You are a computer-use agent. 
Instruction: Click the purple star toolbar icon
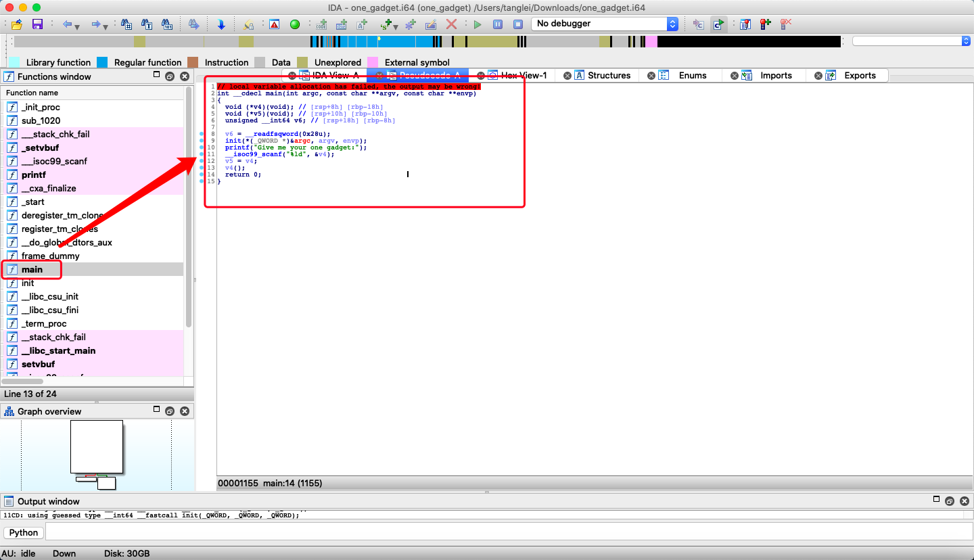pyautogui.click(x=410, y=24)
